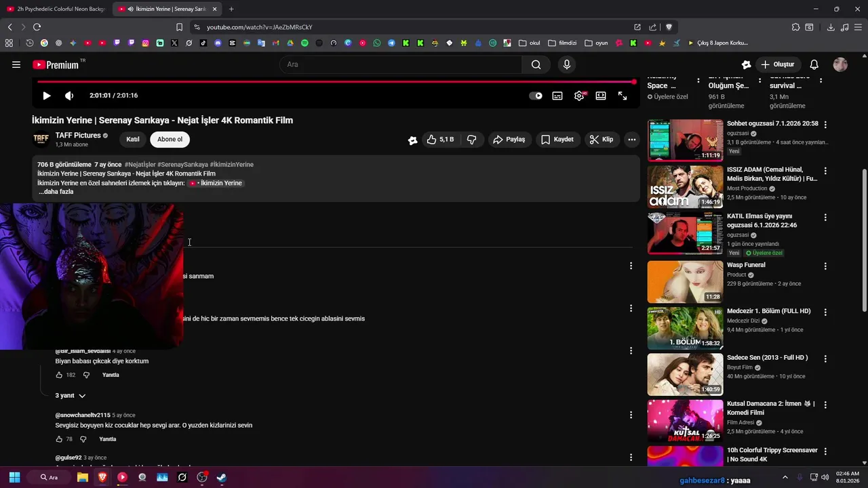The image size is (868, 488).
Task: Click the search Ara input field
Action: point(400,64)
